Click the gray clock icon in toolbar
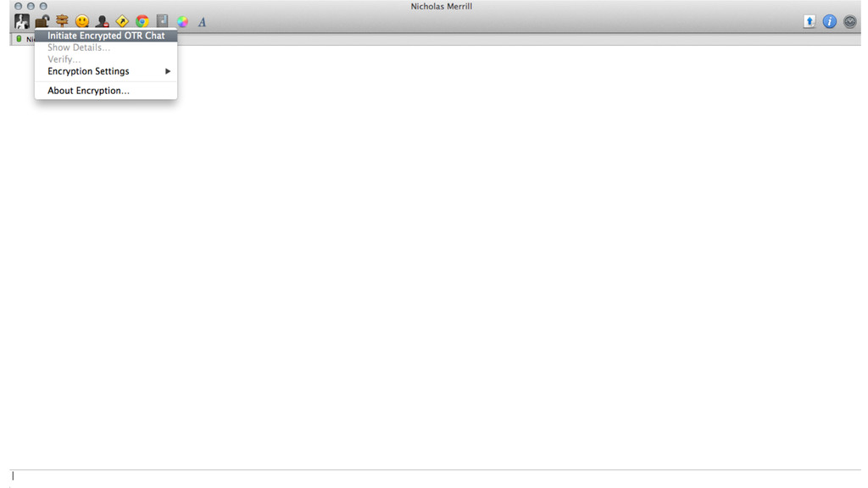This screenshot has height=488, width=868. [x=849, y=21]
